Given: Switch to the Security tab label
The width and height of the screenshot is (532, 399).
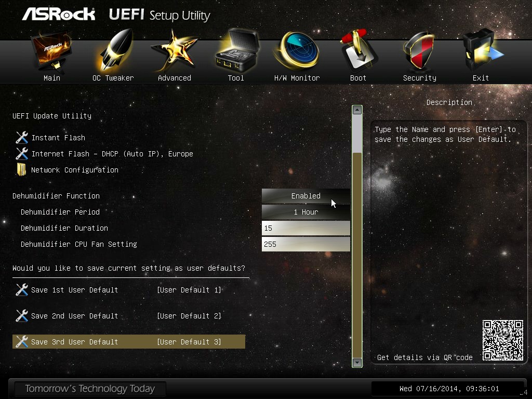Looking at the screenshot, I should pos(419,78).
